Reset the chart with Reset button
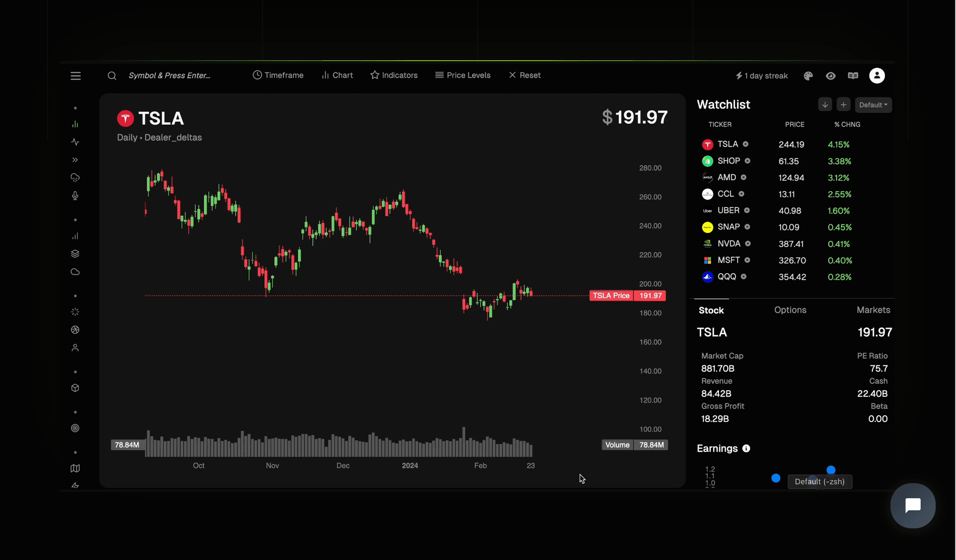 [x=524, y=75]
